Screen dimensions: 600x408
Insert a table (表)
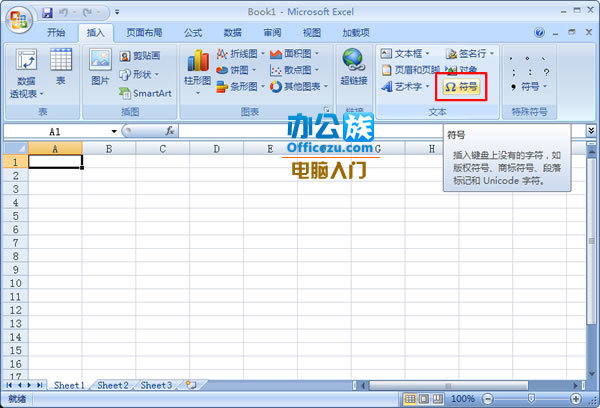61,67
